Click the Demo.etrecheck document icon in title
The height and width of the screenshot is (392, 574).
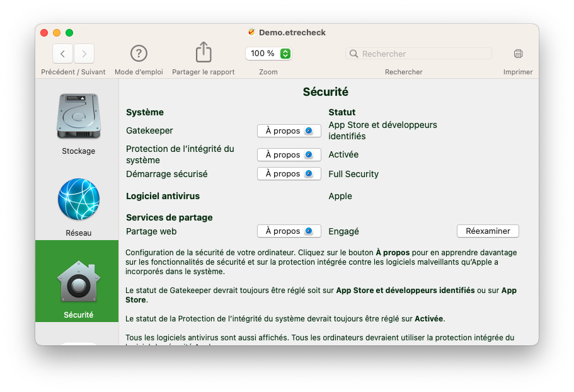(251, 32)
